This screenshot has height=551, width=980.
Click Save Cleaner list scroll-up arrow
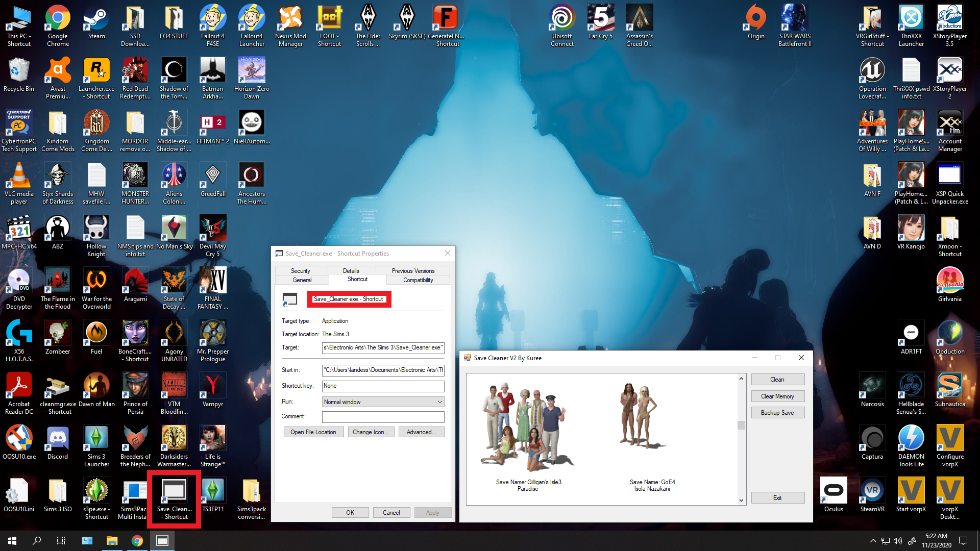click(x=742, y=379)
